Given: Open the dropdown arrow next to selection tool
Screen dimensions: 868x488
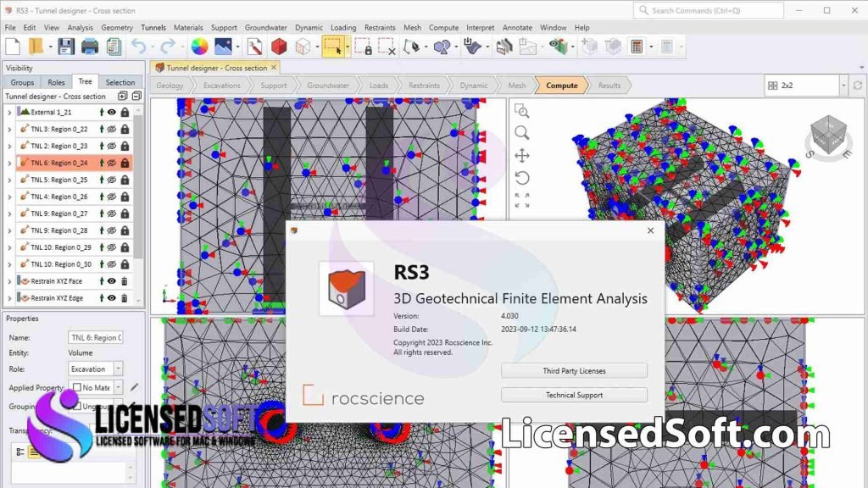Looking at the screenshot, I should tap(348, 47).
